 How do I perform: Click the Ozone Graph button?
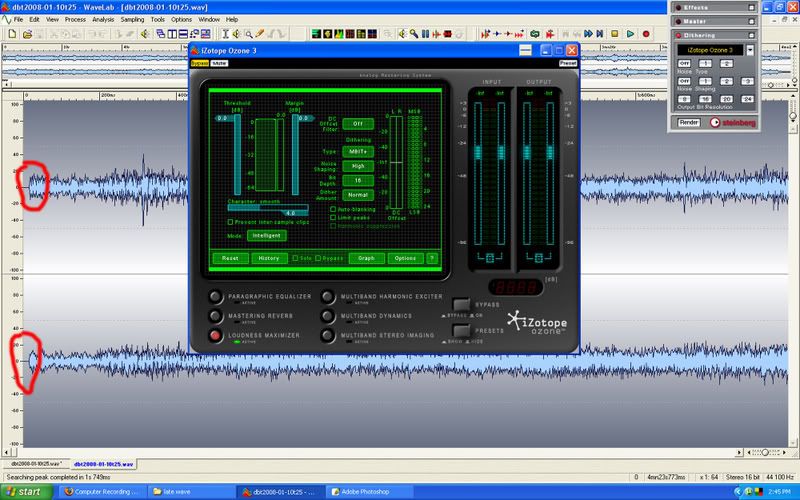pyautogui.click(x=366, y=258)
